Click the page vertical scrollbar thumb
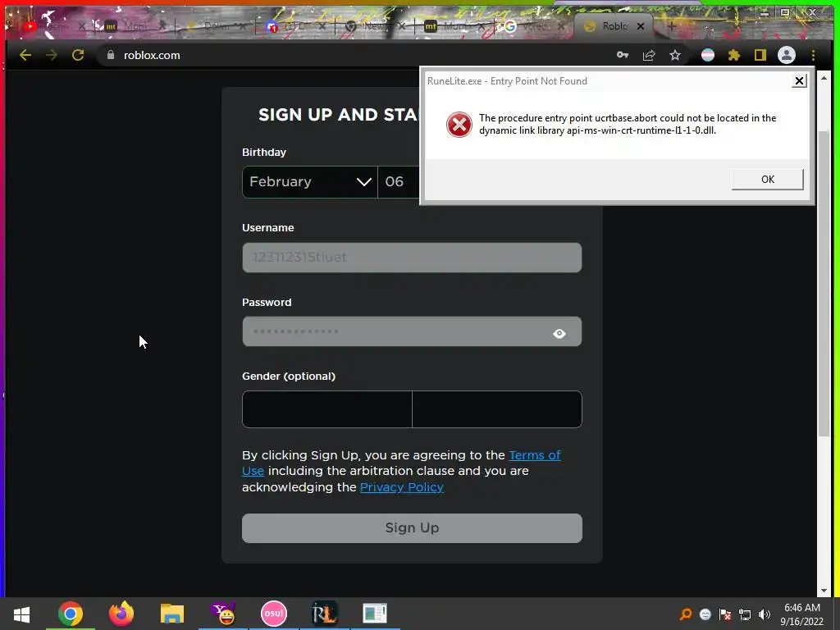The height and width of the screenshot is (630, 840). (x=824, y=284)
